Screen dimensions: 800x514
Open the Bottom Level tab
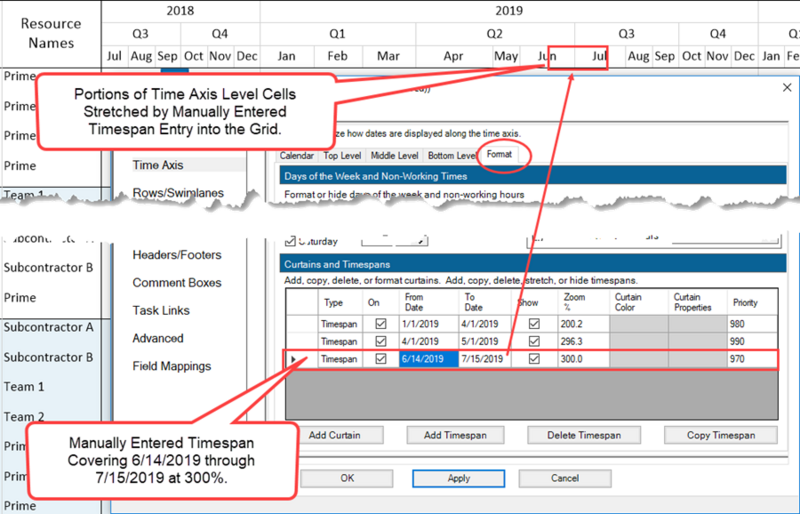(452, 156)
